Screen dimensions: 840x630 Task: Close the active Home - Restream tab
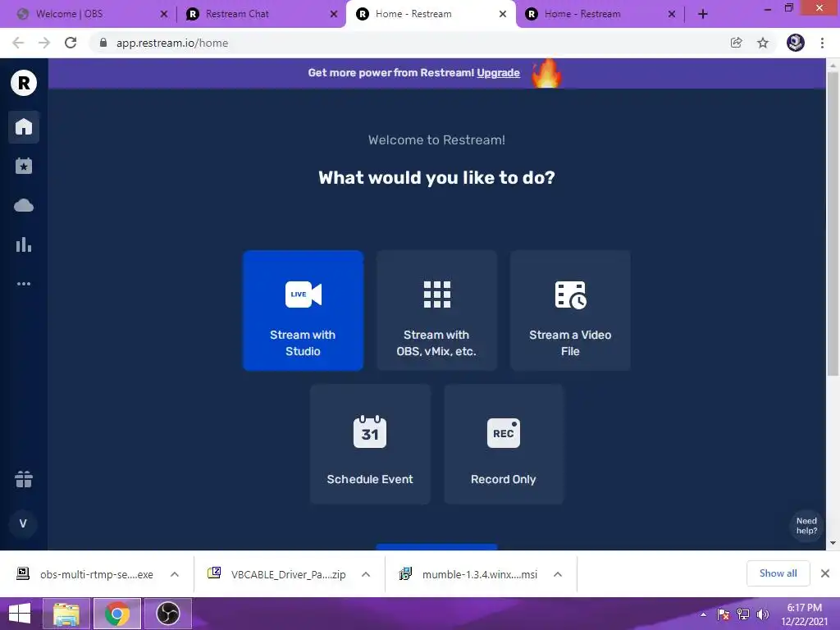point(503,15)
